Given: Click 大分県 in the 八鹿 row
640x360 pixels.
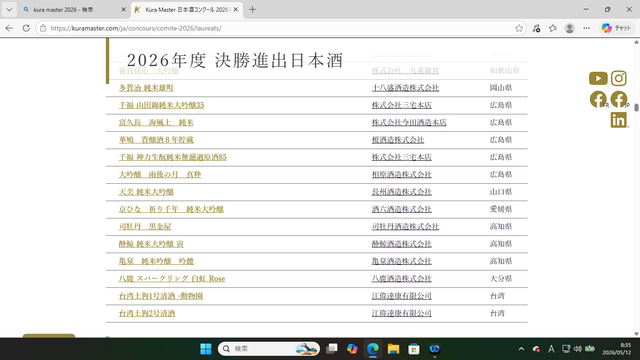Looking at the screenshot, I should tap(501, 278).
